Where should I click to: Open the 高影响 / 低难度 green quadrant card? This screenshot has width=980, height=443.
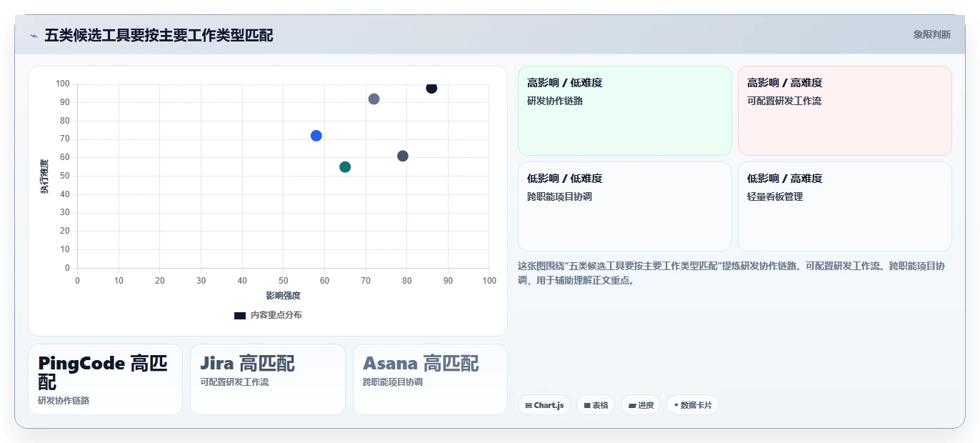pyautogui.click(x=625, y=111)
